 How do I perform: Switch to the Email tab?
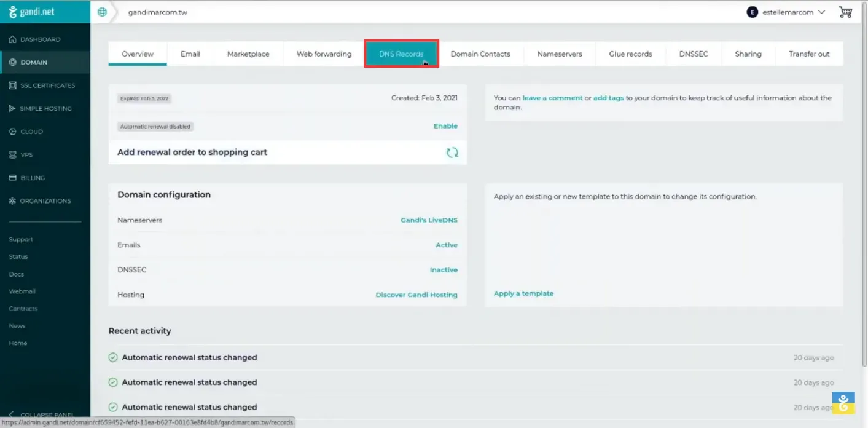190,53
